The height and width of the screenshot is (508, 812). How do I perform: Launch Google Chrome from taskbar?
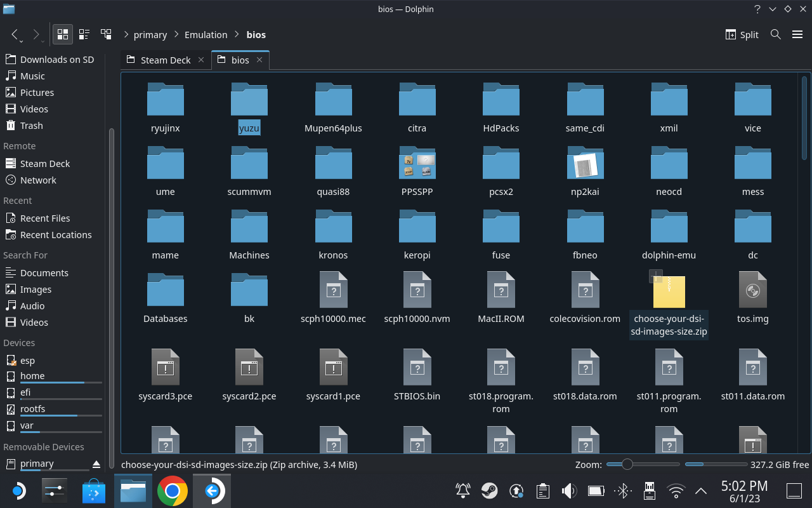click(172, 491)
